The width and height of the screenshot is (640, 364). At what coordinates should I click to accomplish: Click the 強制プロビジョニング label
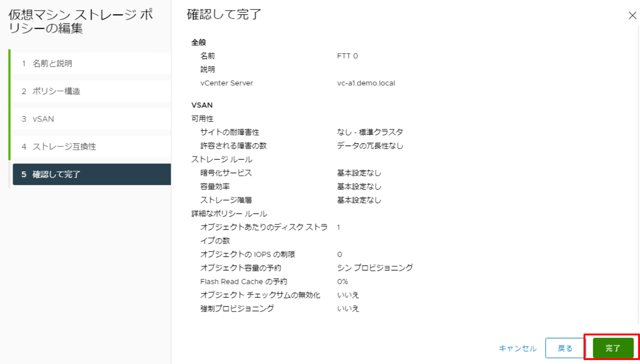(x=237, y=309)
